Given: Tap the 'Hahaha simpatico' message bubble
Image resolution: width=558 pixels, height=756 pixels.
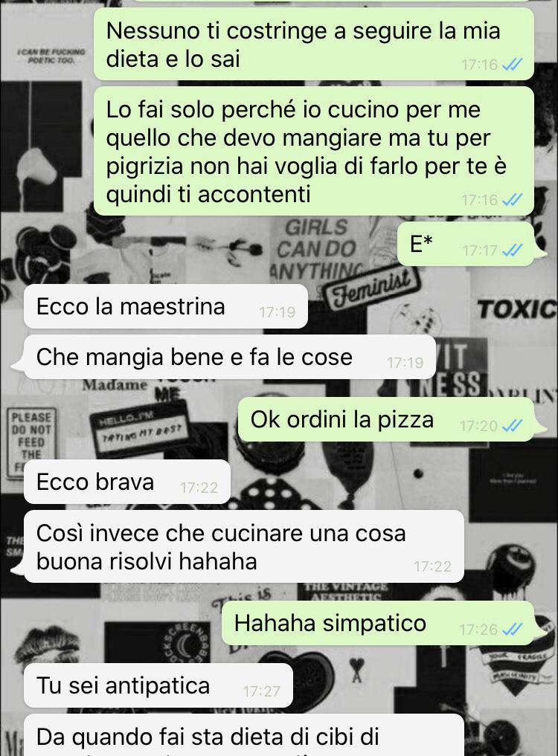Looking at the screenshot, I should coord(378,624).
